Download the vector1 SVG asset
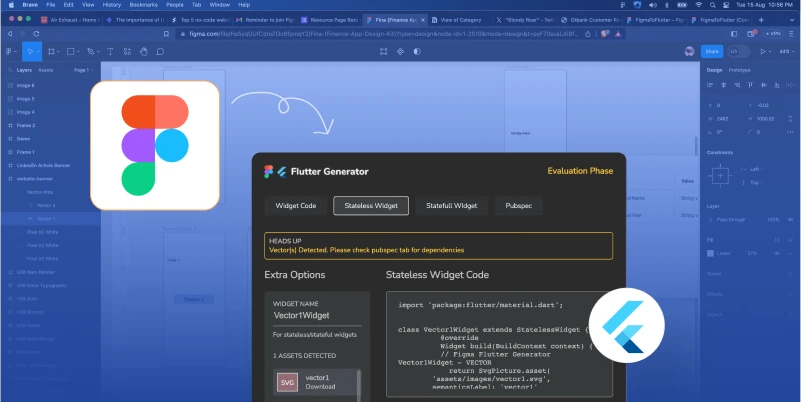This screenshot has width=801, height=402. pyautogui.click(x=318, y=389)
